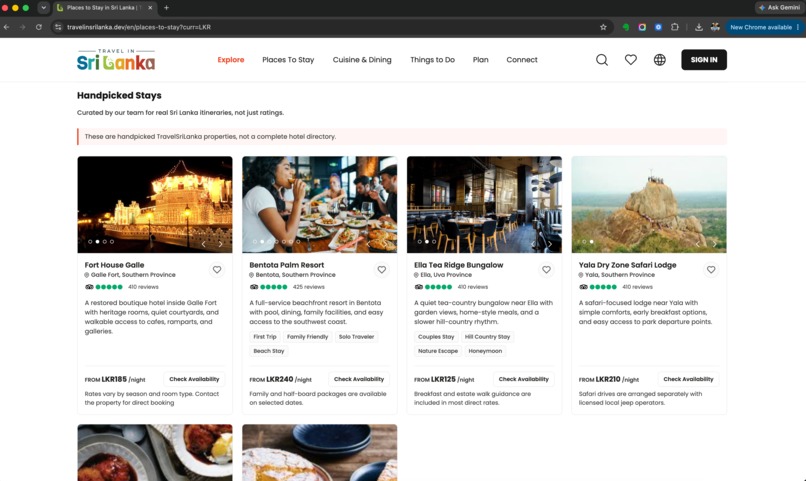Favorite Fort House Galle with its heart icon
This screenshot has height=481, width=806.
coord(217,270)
